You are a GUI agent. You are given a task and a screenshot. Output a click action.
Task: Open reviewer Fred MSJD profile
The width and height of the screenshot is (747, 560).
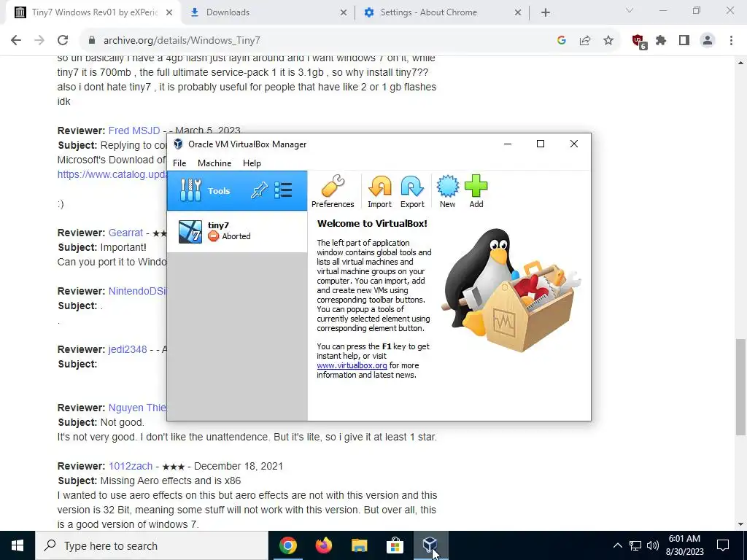(134, 131)
